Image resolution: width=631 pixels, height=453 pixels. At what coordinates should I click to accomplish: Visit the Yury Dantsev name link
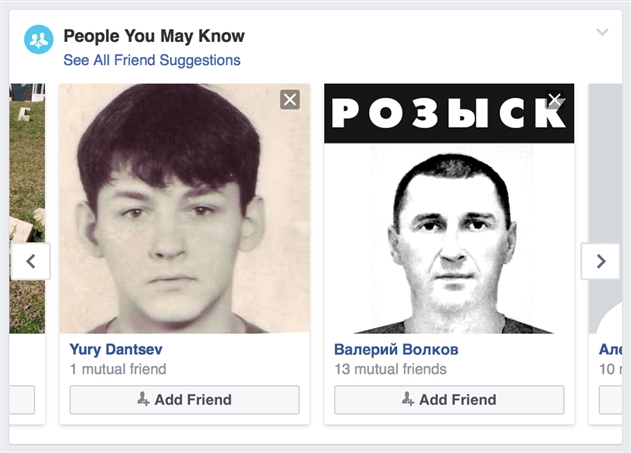point(116,349)
